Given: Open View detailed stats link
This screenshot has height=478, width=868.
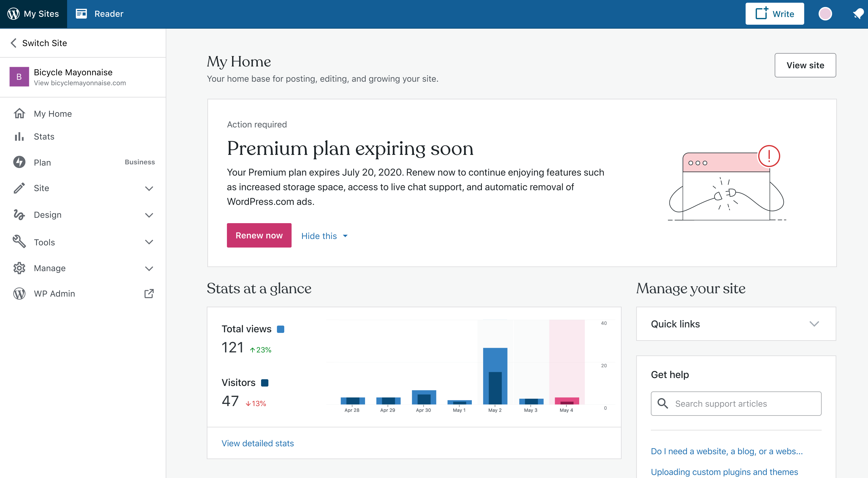Looking at the screenshot, I should (257, 443).
